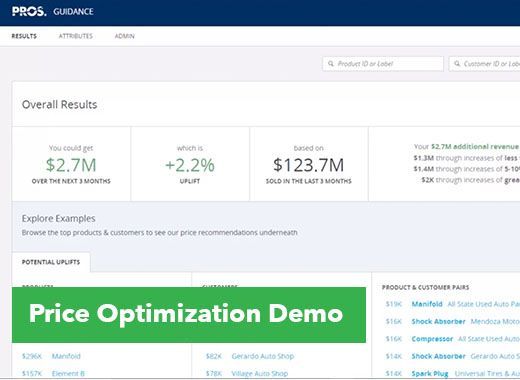This screenshot has width=520, height=380.
Task: Click the $1.3M through increases line
Action: [x=467, y=158]
